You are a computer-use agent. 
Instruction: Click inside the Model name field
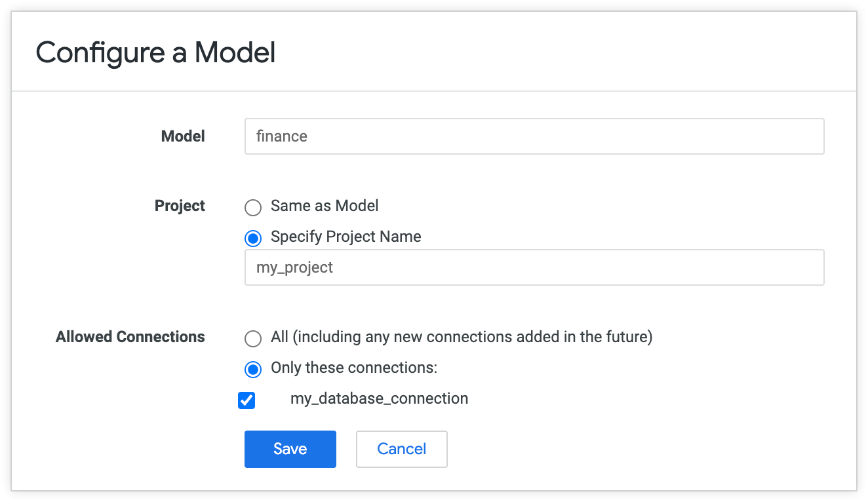(x=459, y=136)
